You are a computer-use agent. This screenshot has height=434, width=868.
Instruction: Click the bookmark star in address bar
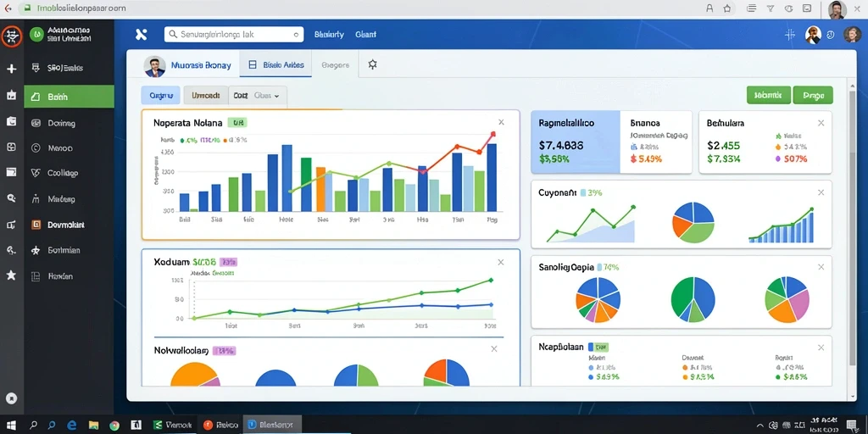727,8
